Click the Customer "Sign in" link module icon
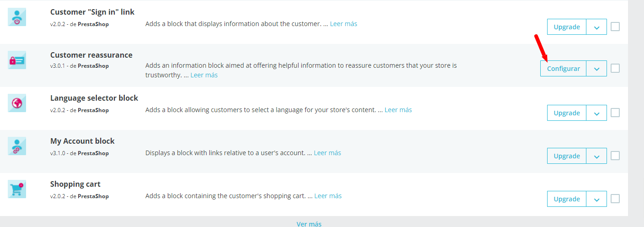Viewport: 644px width, 227px height. (x=17, y=17)
